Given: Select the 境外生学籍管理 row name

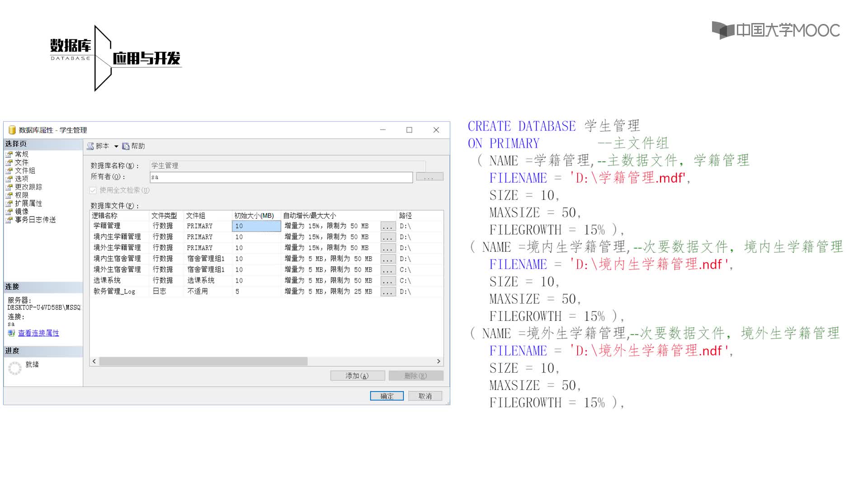Looking at the screenshot, I should [x=117, y=248].
